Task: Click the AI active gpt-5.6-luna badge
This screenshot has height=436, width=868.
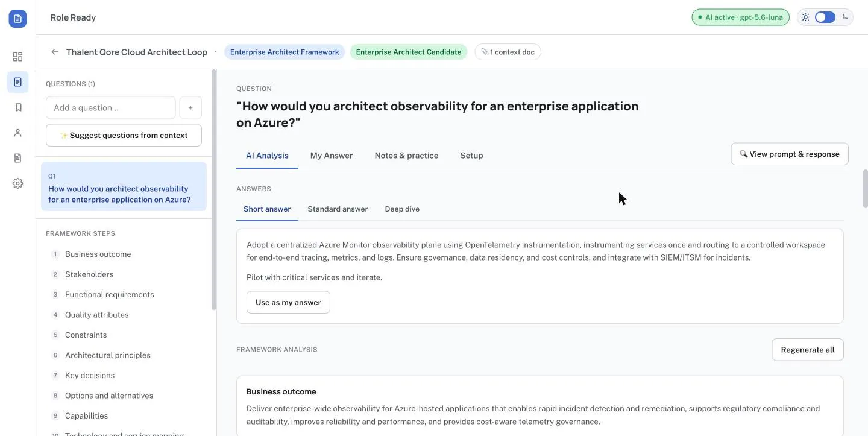Action: (x=740, y=17)
